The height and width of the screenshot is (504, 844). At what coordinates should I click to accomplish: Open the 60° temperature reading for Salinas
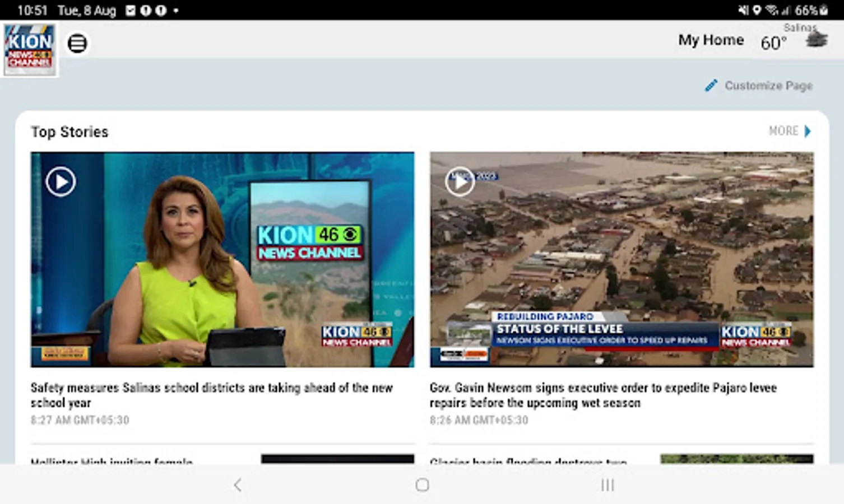773,43
